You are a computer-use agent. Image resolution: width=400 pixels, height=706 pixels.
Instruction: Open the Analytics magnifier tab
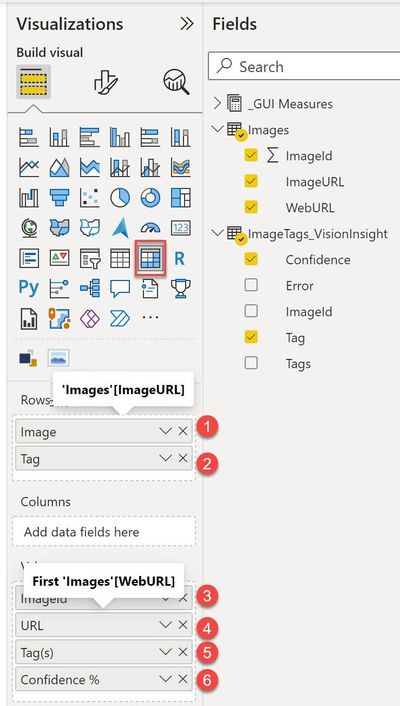176,82
